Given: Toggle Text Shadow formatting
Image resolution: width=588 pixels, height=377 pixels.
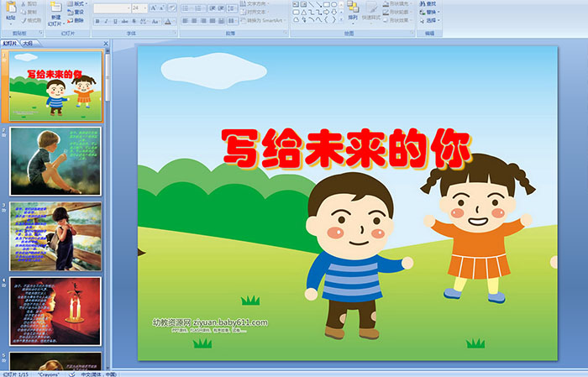Looking at the screenshot, I should (134, 21).
